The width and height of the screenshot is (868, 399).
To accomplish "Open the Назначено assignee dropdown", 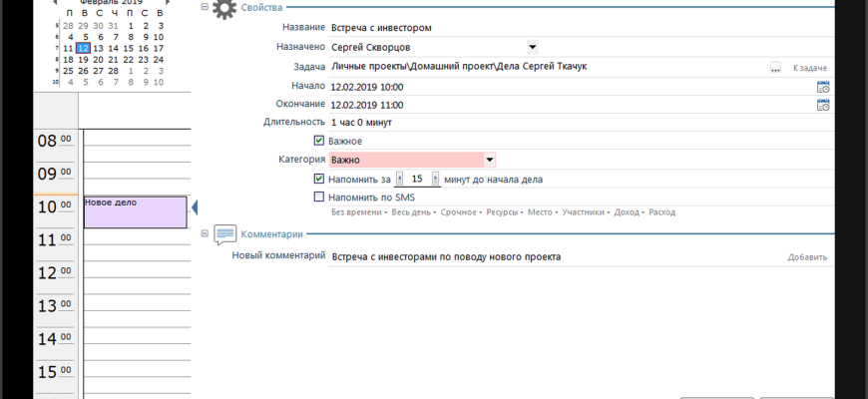I will pos(532,46).
